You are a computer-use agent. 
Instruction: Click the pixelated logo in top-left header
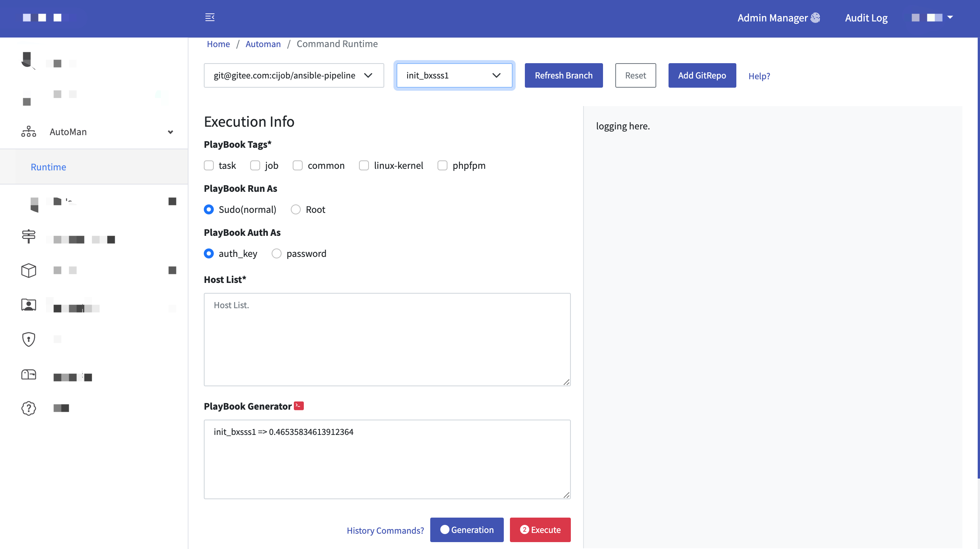[42, 18]
